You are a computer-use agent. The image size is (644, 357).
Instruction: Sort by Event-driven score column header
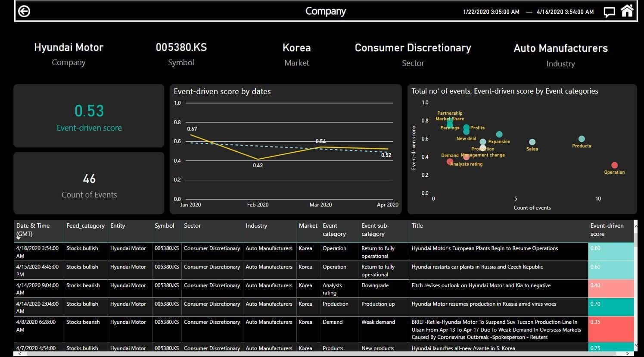[x=607, y=230]
